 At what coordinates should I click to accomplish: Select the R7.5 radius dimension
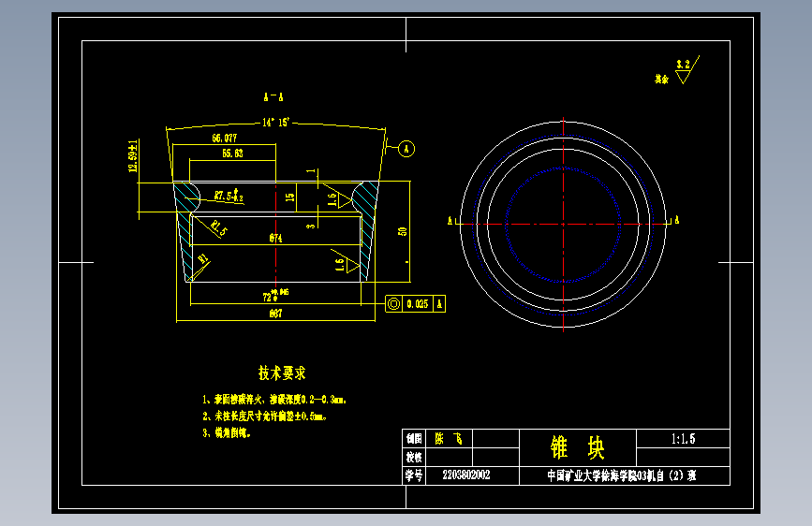[x=229, y=196]
